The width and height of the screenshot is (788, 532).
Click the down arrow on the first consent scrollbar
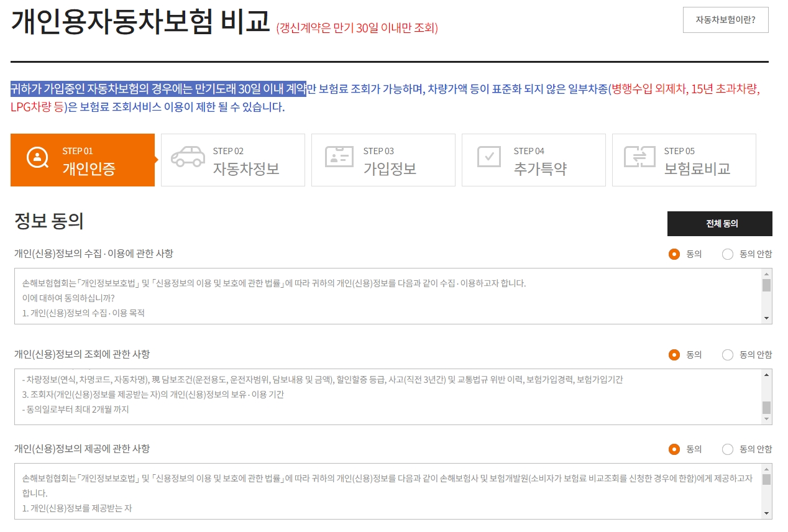point(766,319)
